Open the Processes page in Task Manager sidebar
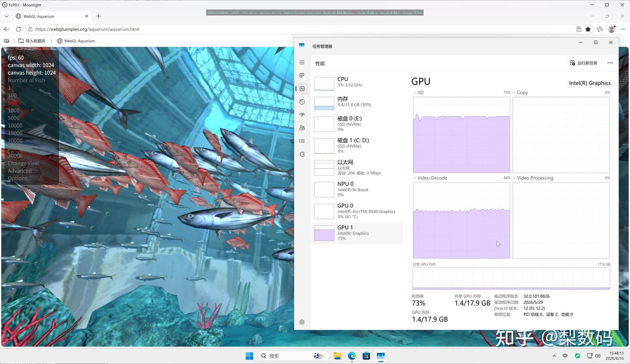The height and width of the screenshot is (364, 630). pos(302,76)
